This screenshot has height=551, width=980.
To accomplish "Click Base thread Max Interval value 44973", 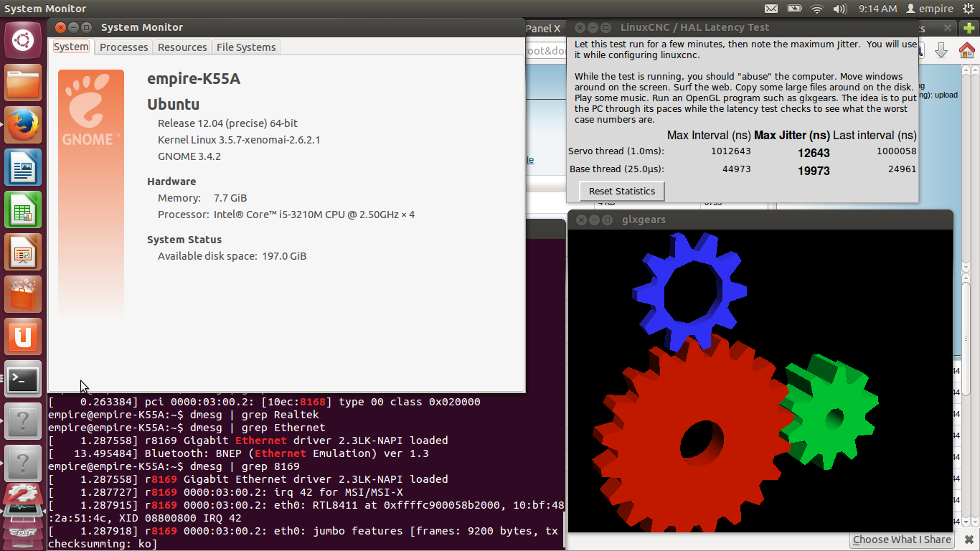I will (x=735, y=169).
